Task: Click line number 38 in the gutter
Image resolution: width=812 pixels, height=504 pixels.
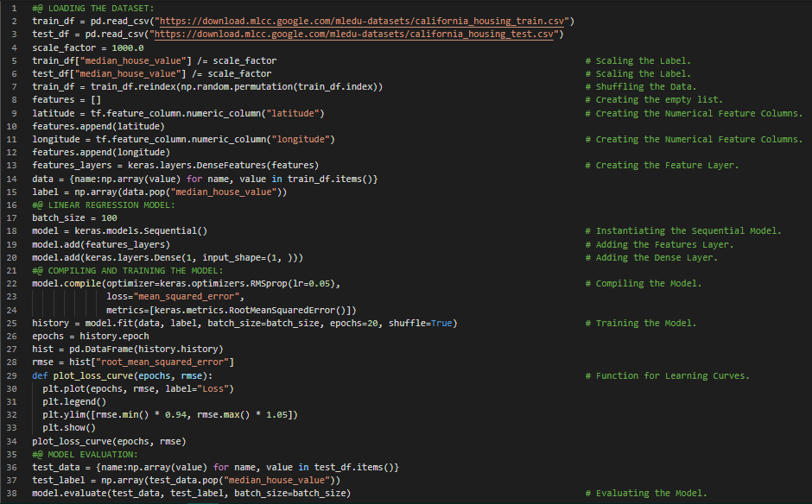Action: (x=15, y=494)
